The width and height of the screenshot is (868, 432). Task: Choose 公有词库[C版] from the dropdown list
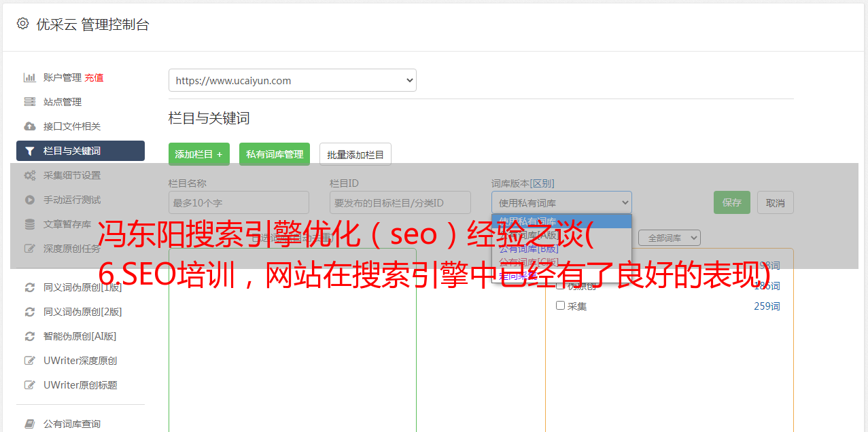[x=561, y=262]
